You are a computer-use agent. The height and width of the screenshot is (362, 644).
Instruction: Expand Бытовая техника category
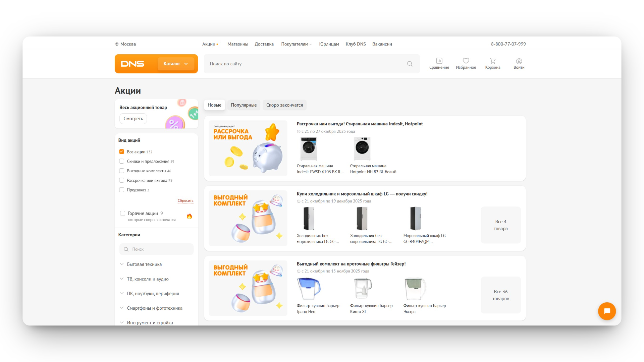coord(144,264)
